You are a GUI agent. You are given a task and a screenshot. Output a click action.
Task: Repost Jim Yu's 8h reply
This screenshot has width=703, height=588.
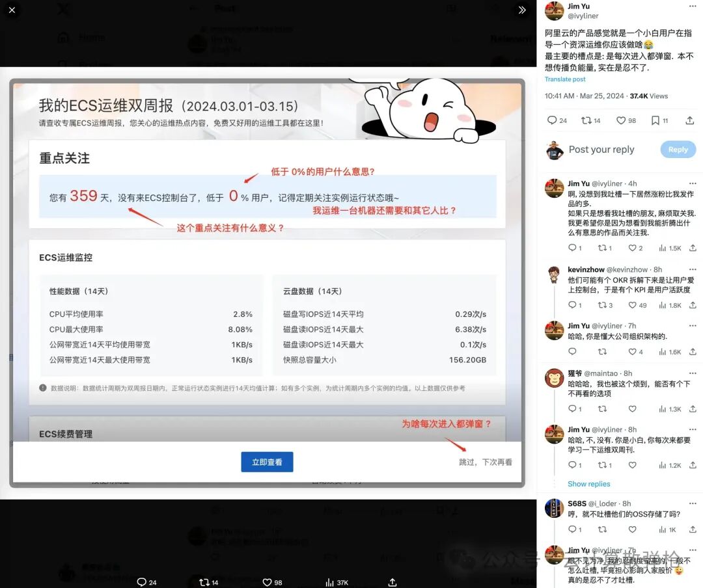click(x=604, y=465)
